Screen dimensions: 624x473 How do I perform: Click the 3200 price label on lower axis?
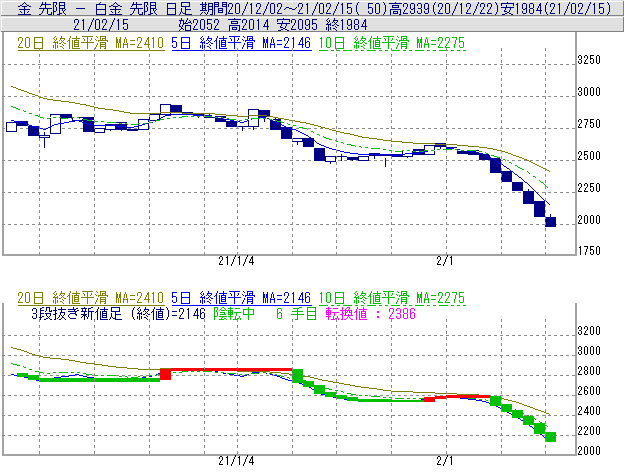click(x=589, y=331)
